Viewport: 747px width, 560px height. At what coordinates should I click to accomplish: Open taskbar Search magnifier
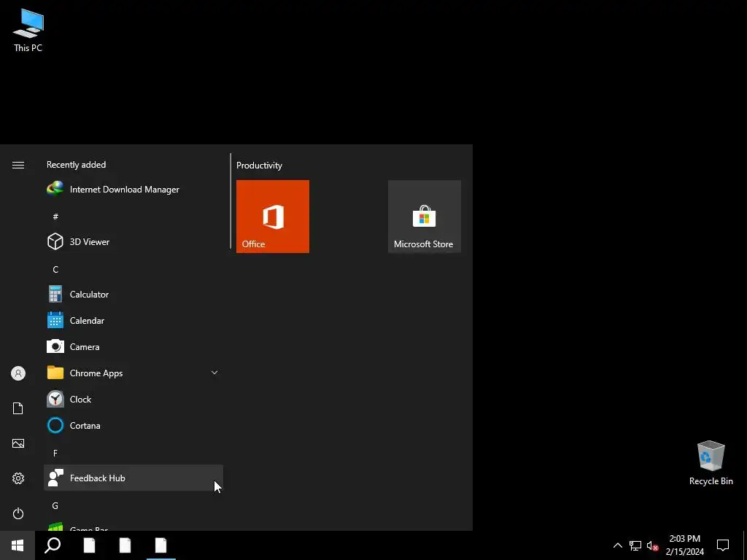[53, 545]
